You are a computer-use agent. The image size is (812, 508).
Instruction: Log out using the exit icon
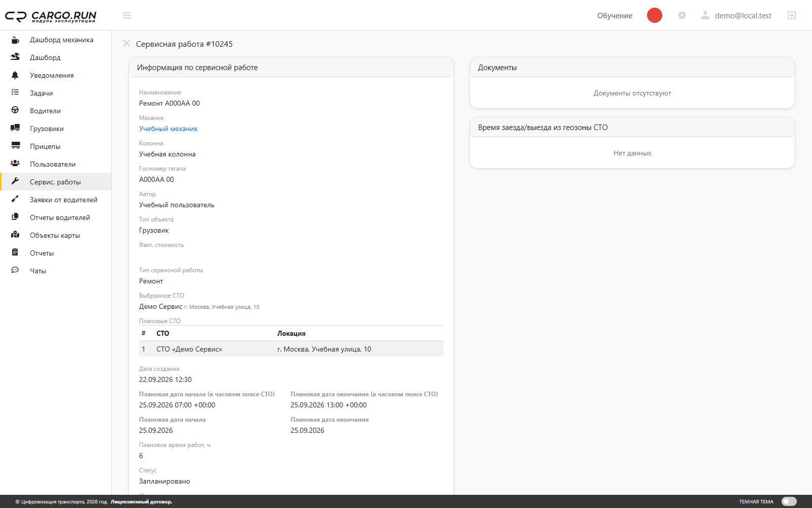792,15
